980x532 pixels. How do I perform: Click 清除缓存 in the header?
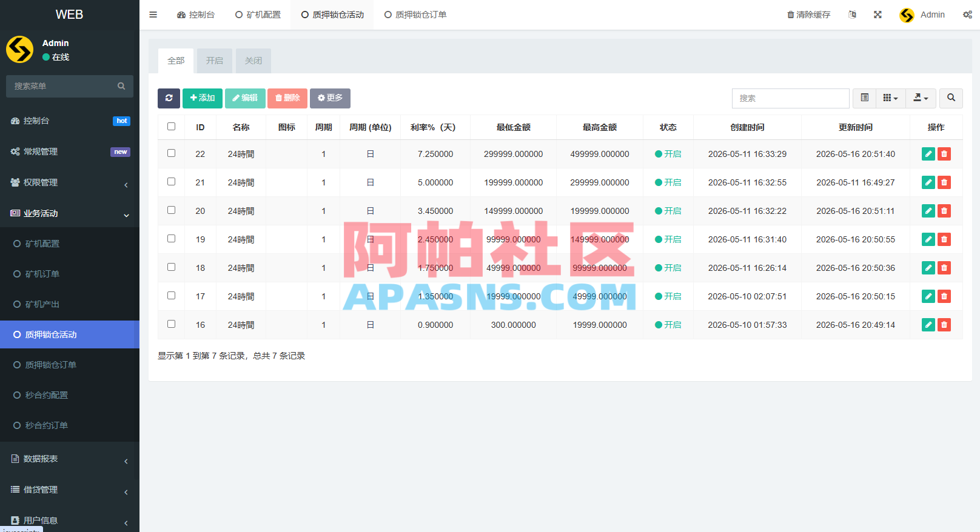pos(808,15)
